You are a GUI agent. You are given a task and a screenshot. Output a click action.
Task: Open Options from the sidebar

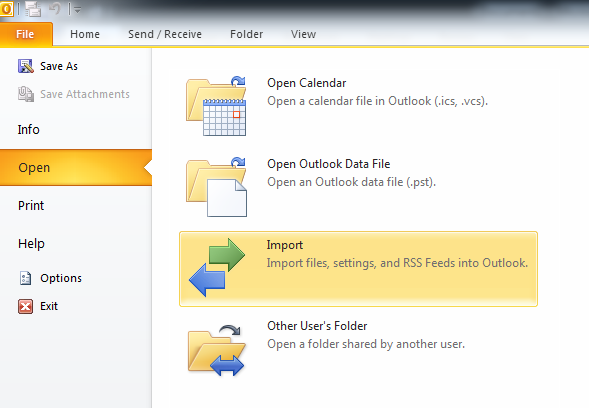(50, 278)
